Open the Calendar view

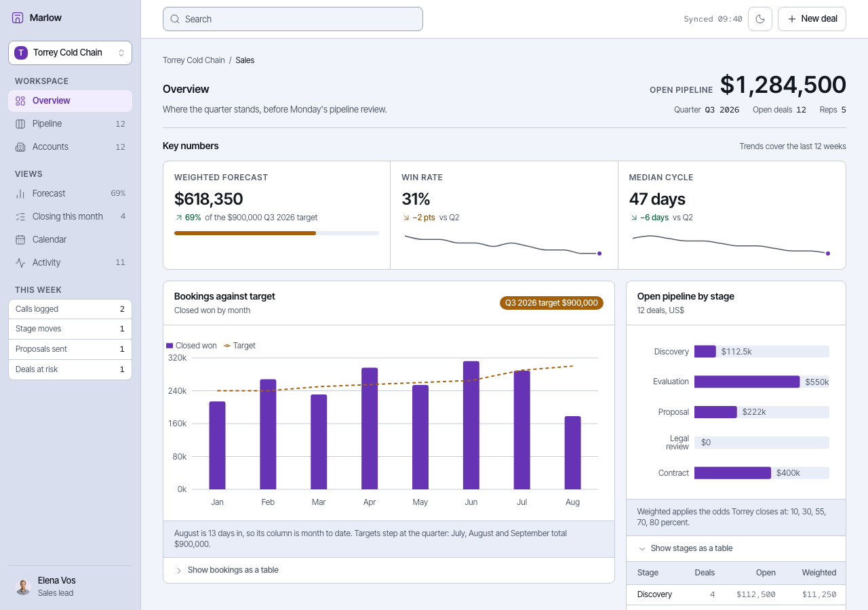(70, 240)
